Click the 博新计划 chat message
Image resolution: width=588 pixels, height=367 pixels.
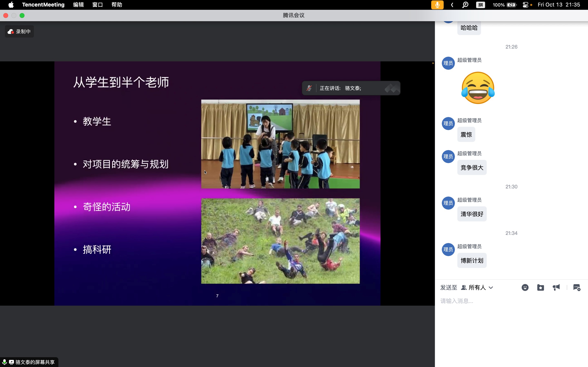point(472,260)
